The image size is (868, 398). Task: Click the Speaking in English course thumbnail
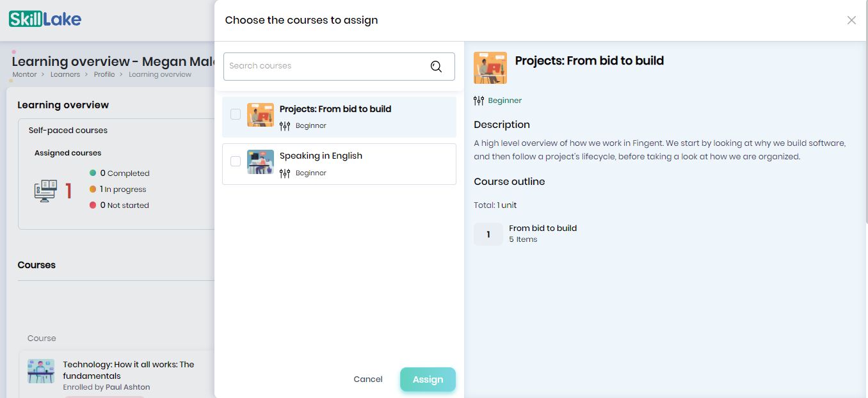click(x=261, y=162)
